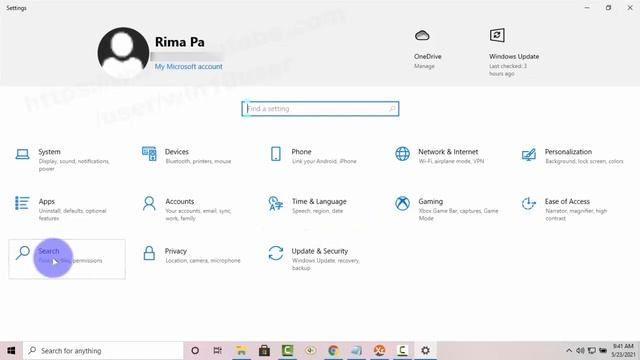The height and width of the screenshot is (360, 640).
Task: Open the Windows Start menu
Action: [11, 351]
